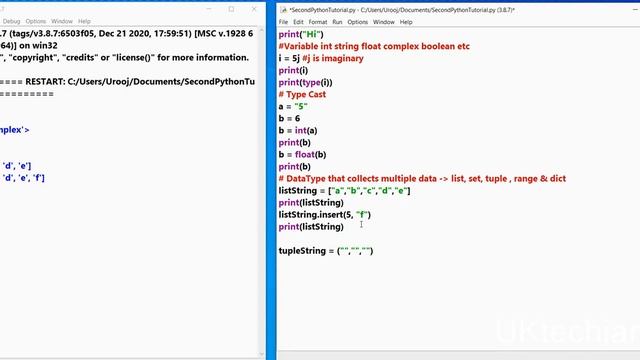Screen dimensions: 640x360
Task: Click the RESTART line in shell output
Action: click(127, 82)
